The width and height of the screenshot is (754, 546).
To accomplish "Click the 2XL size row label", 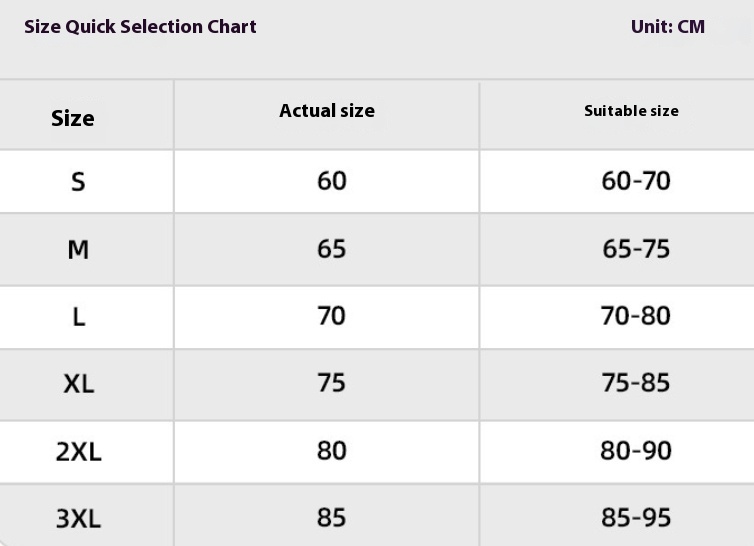I will (78, 451).
